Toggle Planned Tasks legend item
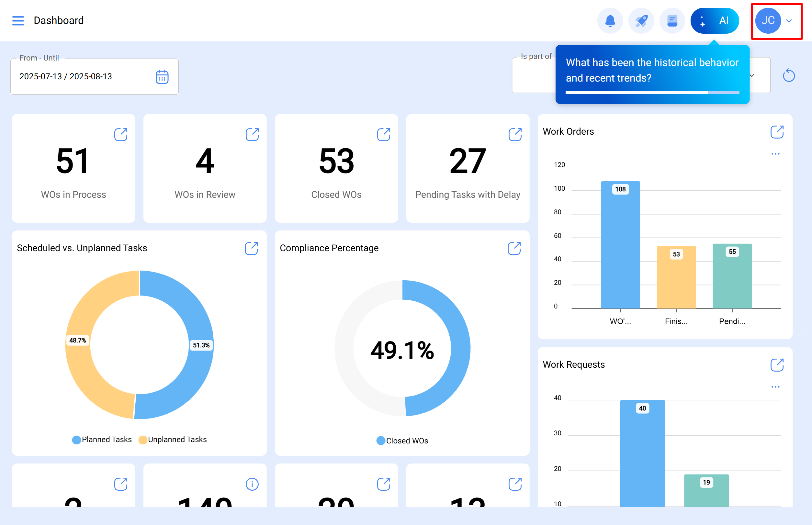The image size is (812, 525). tap(102, 440)
